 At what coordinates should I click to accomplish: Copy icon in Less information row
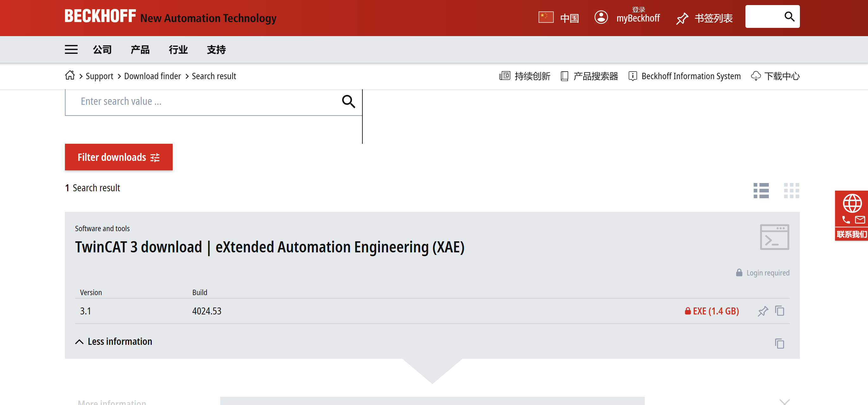tap(780, 343)
